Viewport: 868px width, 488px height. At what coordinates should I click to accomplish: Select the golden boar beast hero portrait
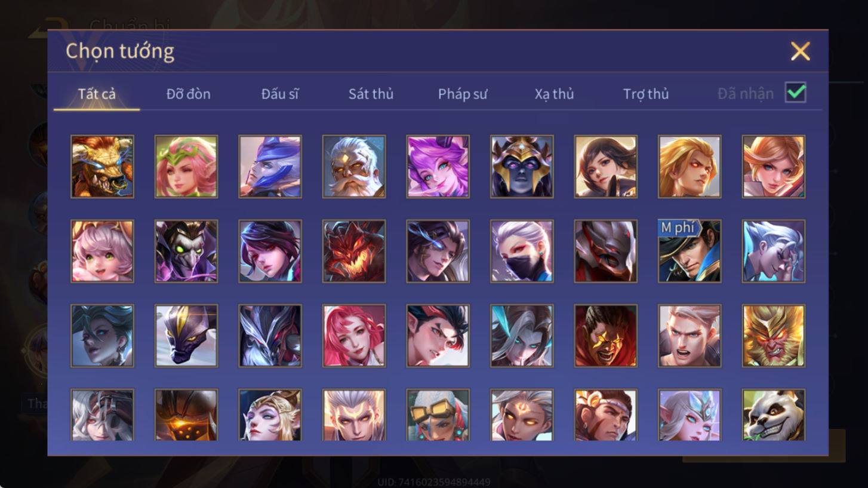pos(102,166)
